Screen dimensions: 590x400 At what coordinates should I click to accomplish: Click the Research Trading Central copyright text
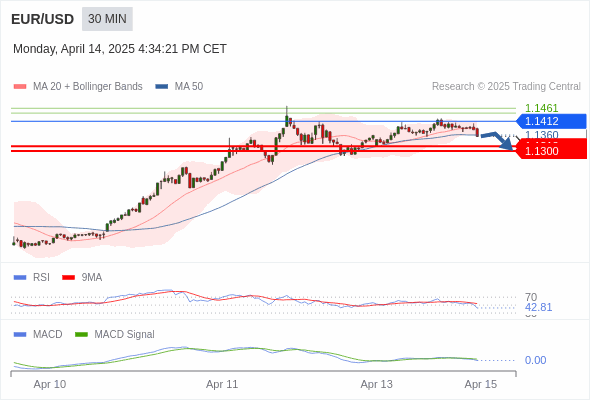tap(506, 87)
